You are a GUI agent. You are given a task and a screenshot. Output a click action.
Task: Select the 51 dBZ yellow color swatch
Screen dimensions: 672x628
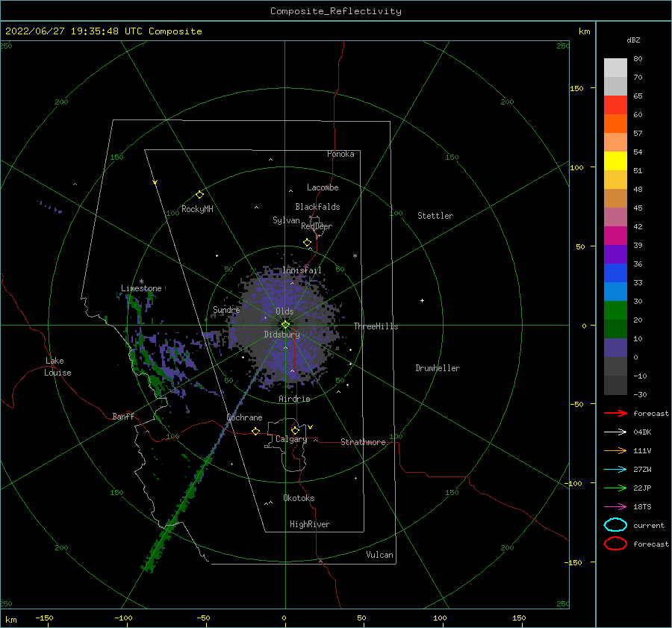(x=615, y=161)
